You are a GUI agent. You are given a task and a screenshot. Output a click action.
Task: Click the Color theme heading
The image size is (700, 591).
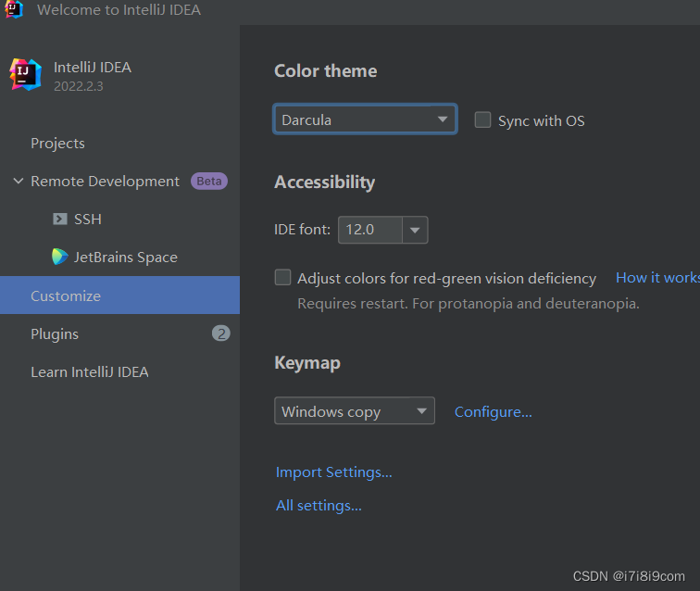point(325,71)
